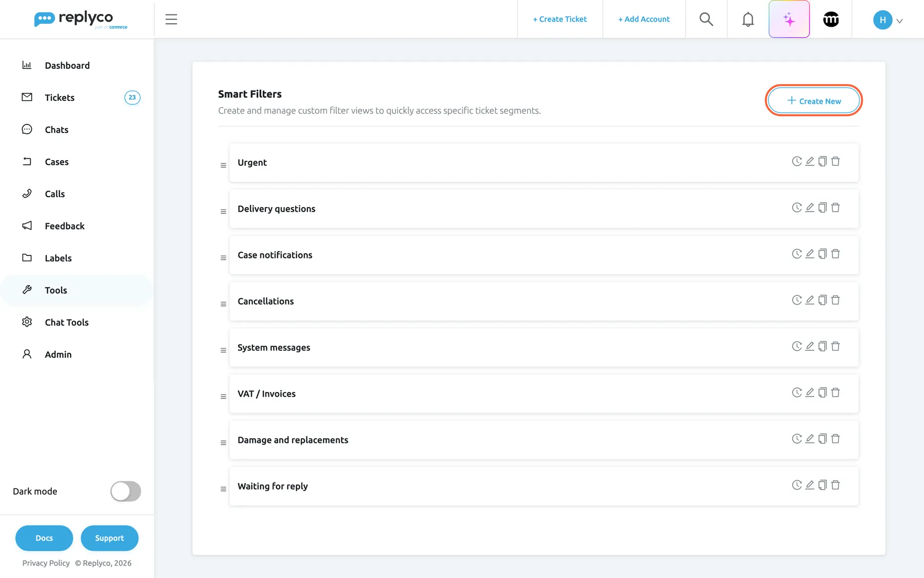Click the black round brand logo icon
This screenshot has width=924, height=578.
[x=831, y=19]
